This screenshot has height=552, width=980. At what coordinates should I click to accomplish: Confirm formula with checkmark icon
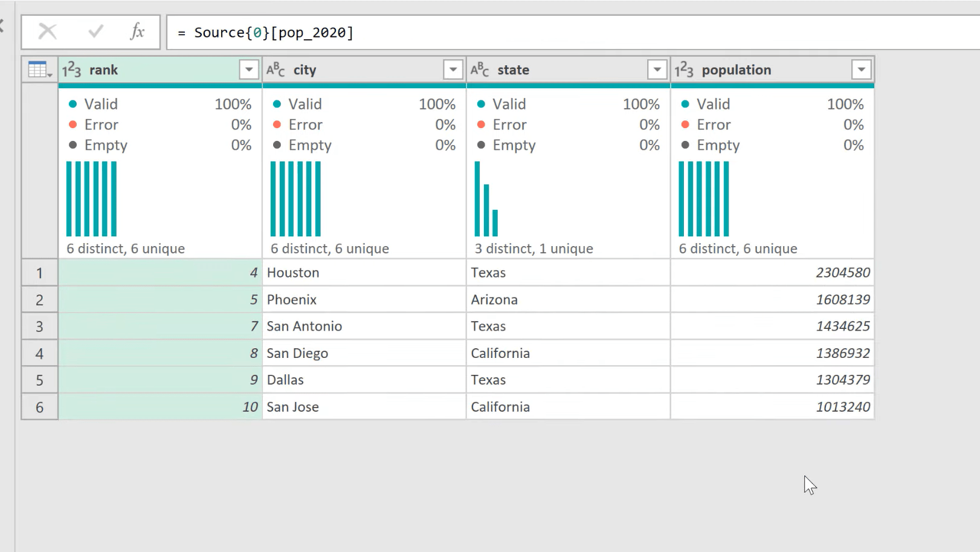point(95,31)
